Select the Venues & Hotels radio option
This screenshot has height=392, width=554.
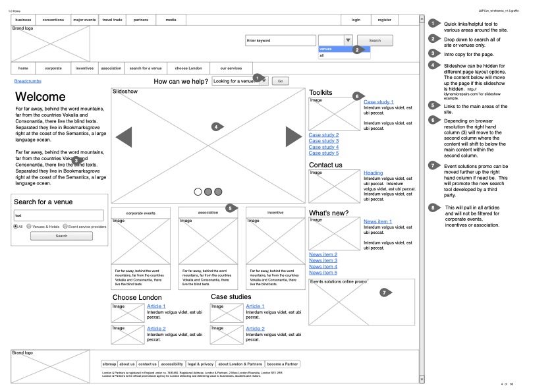[x=30, y=226]
